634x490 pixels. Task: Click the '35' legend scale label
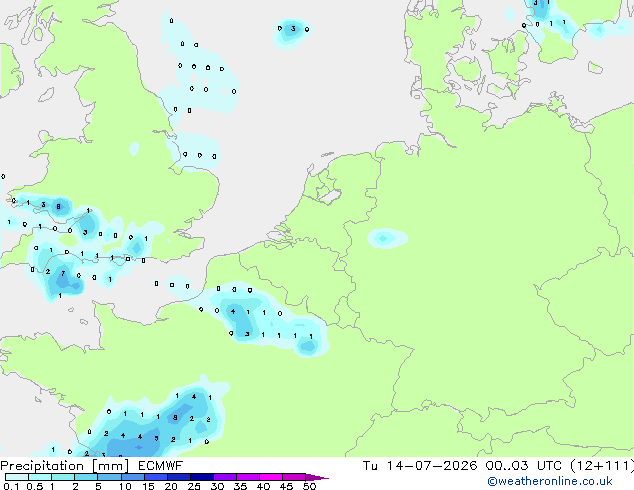pos(240,486)
